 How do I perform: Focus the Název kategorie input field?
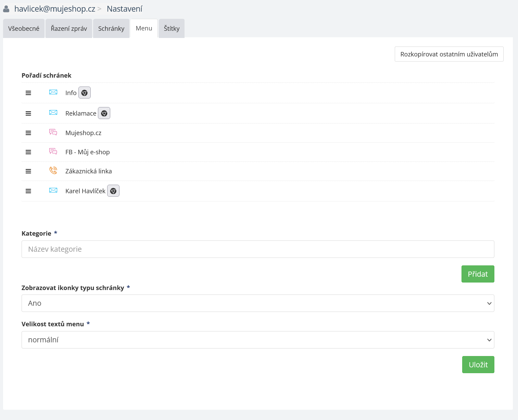(258, 249)
